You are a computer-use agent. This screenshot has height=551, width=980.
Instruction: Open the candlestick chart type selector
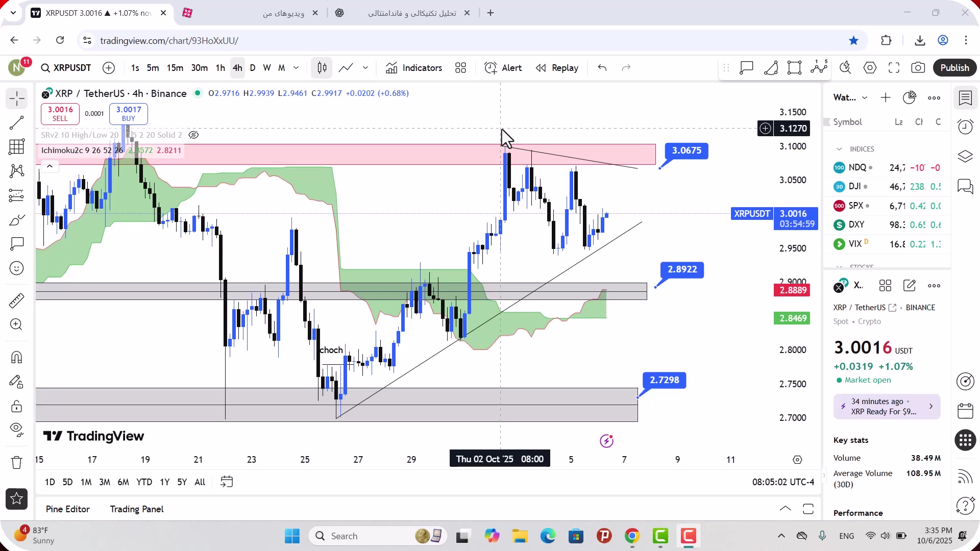click(x=322, y=68)
